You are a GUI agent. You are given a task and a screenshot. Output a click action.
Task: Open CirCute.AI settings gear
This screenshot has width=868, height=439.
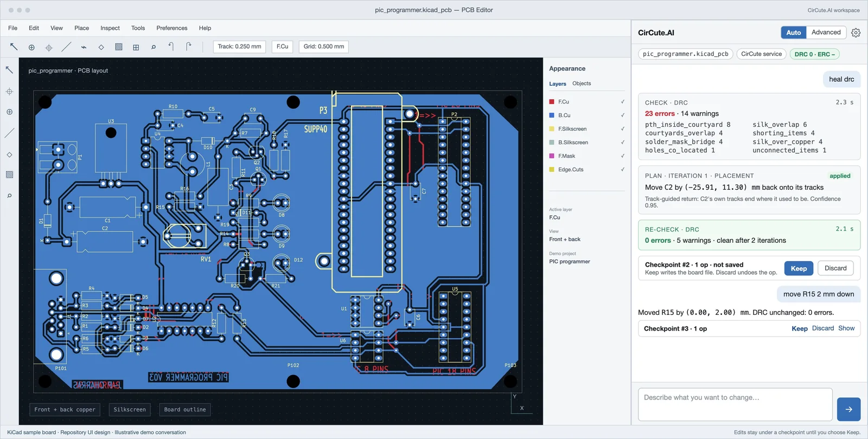click(x=856, y=33)
